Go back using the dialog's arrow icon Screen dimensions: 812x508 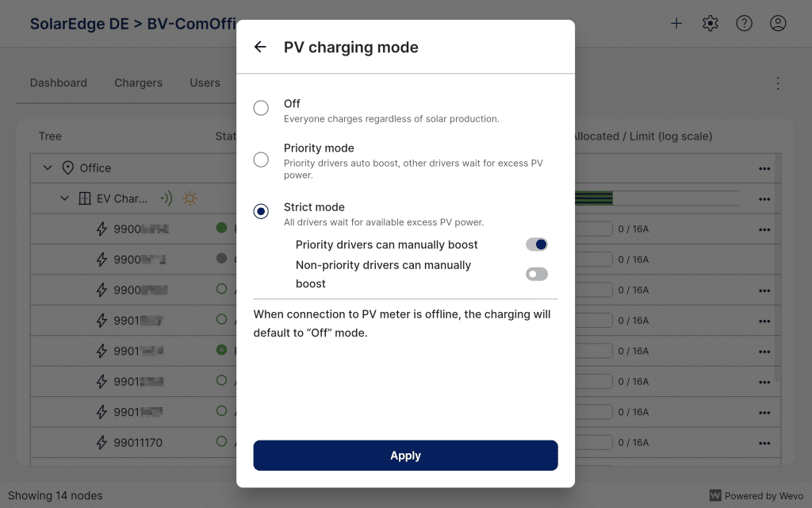(x=260, y=47)
